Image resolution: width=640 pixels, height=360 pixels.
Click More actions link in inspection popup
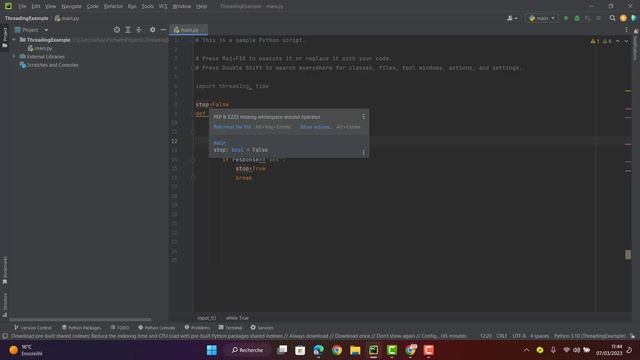[x=316, y=127]
